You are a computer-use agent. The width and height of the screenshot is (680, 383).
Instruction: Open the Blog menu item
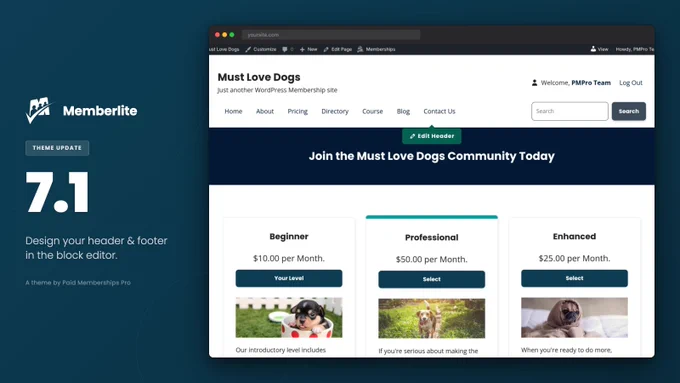click(x=403, y=111)
